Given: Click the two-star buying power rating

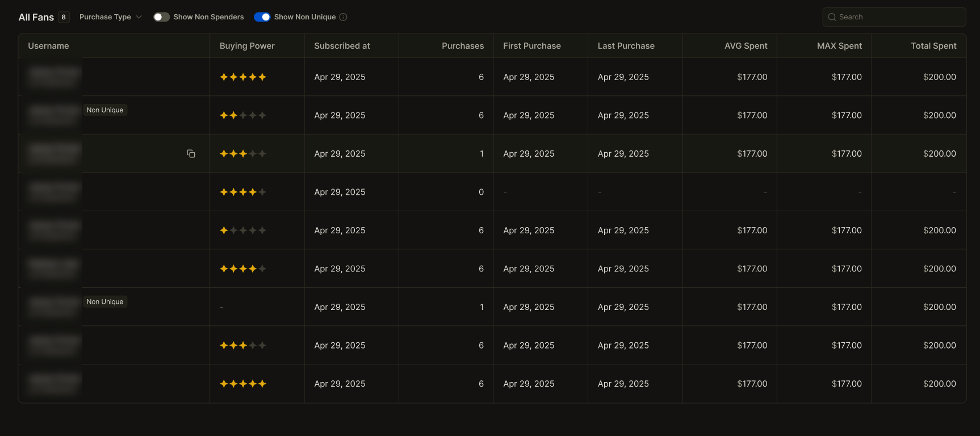Looking at the screenshot, I should point(242,115).
